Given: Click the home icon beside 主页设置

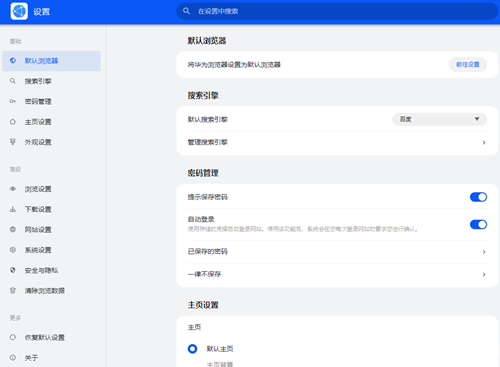Looking at the screenshot, I should (x=13, y=122).
